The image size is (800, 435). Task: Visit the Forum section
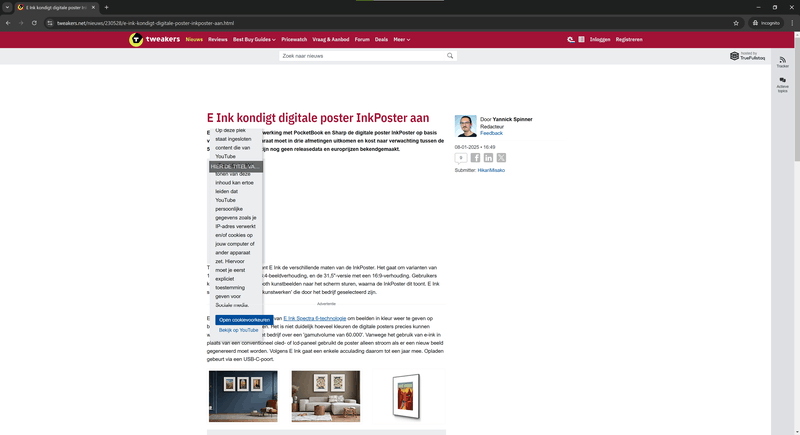click(362, 39)
